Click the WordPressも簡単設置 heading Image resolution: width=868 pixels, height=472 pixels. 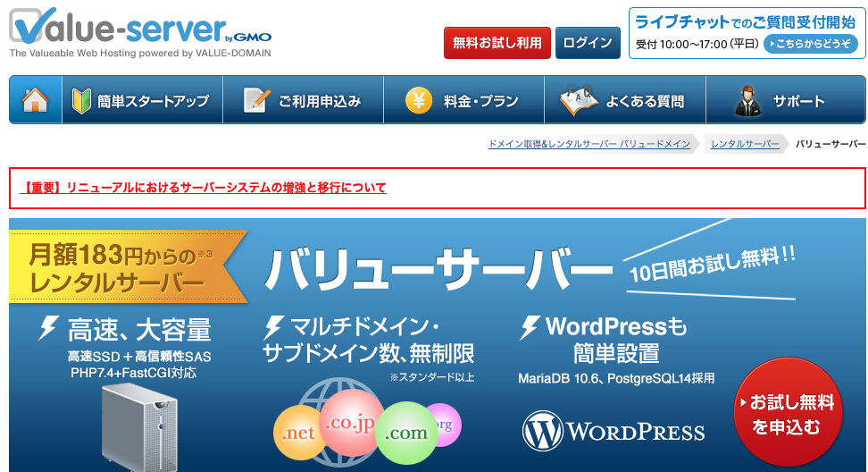tap(615, 340)
